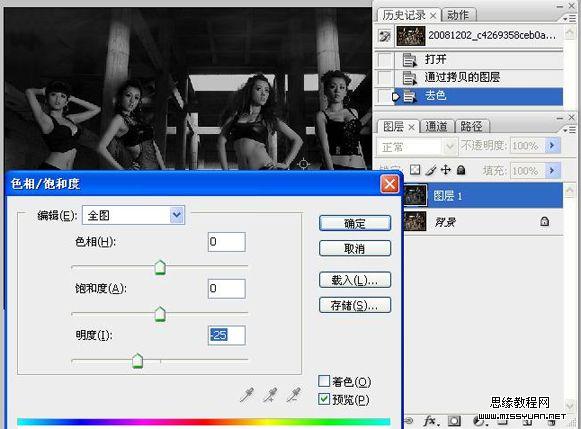Click the add layer mask icon
This screenshot has height=429, width=581.
point(454,421)
